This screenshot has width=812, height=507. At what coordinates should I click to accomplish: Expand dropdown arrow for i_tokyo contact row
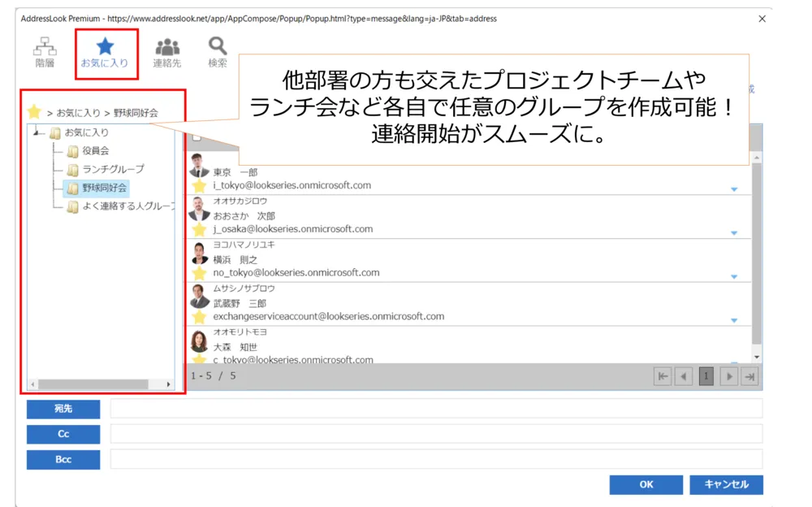pyautogui.click(x=733, y=189)
